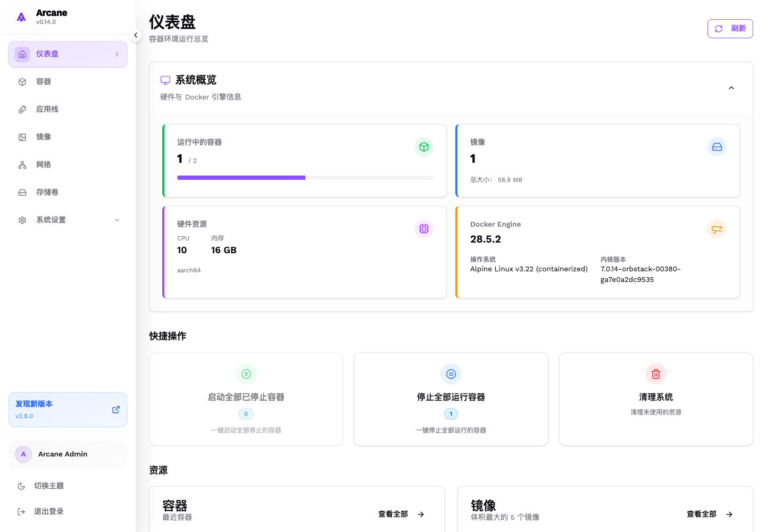Click the 启动全部已停止容器 card
766x532 pixels.
coord(246,399)
